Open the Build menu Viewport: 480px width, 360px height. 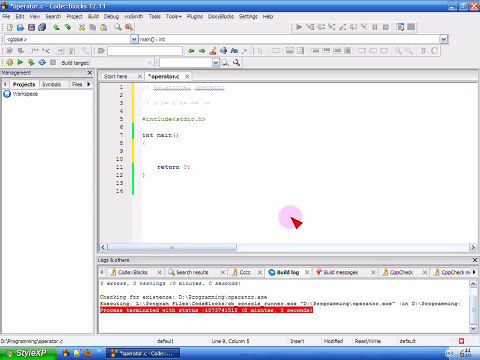[93, 16]
